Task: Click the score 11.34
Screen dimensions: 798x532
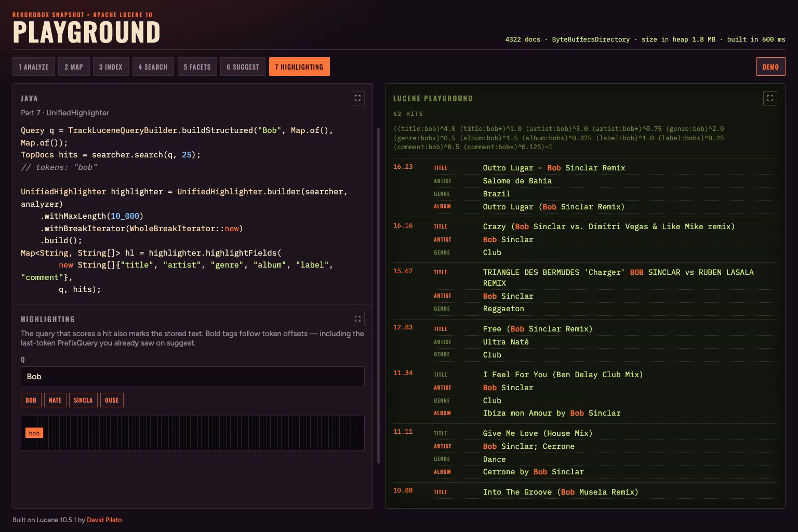Action: click(403, 373)
